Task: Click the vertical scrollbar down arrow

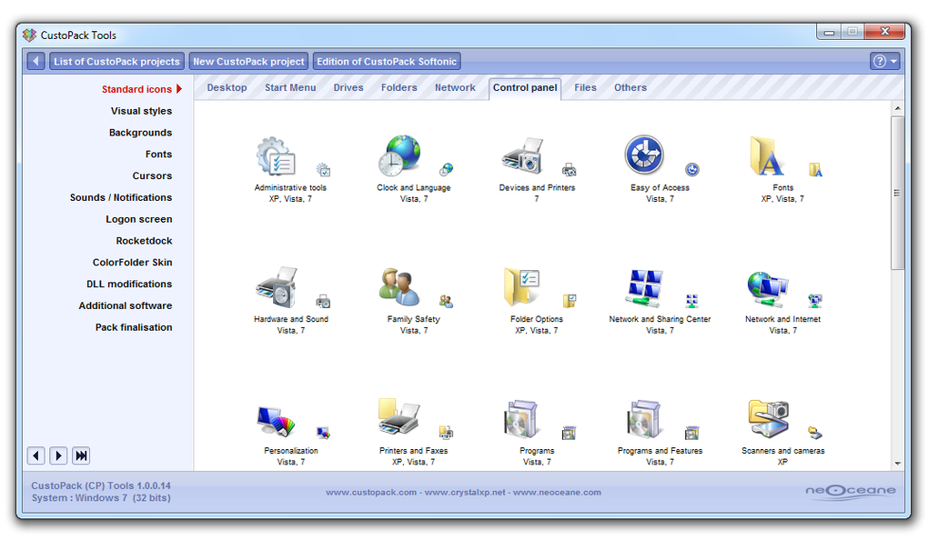Action: tap(898, 464)
